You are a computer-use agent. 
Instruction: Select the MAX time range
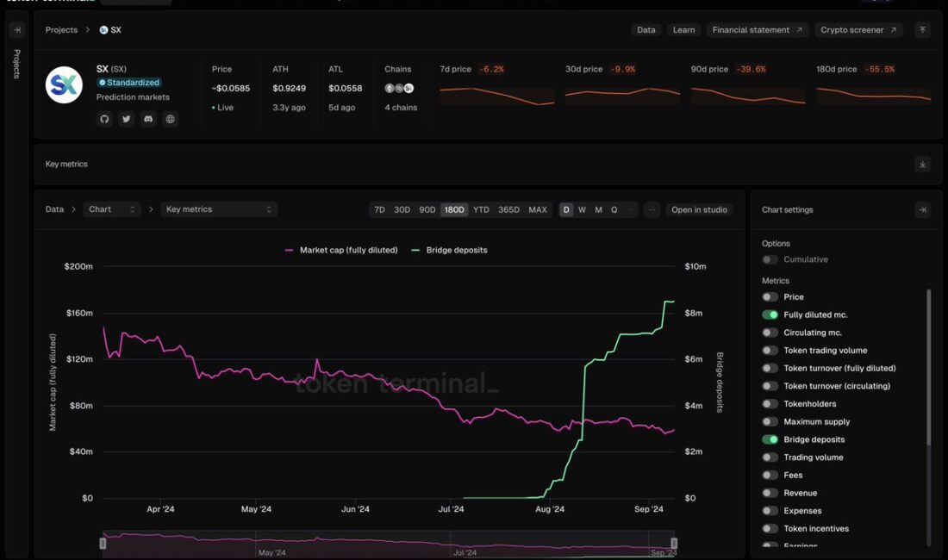(538, 209)
